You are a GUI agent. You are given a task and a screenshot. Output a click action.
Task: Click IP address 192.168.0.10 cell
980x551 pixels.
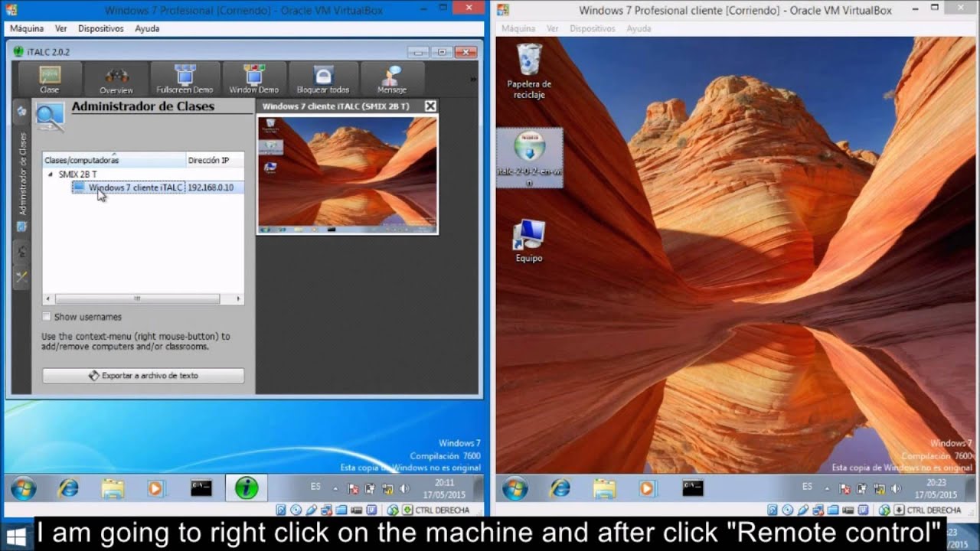(211, 187)
